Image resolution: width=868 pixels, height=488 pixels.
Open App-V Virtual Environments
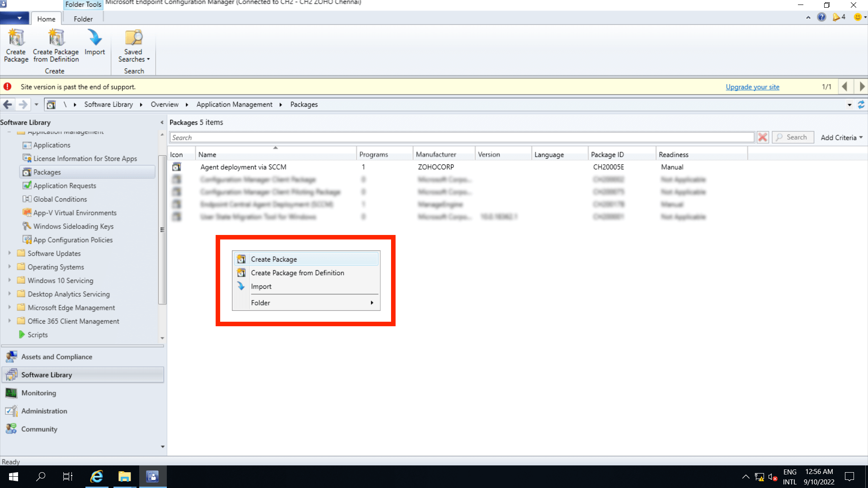tap(74, 212)
